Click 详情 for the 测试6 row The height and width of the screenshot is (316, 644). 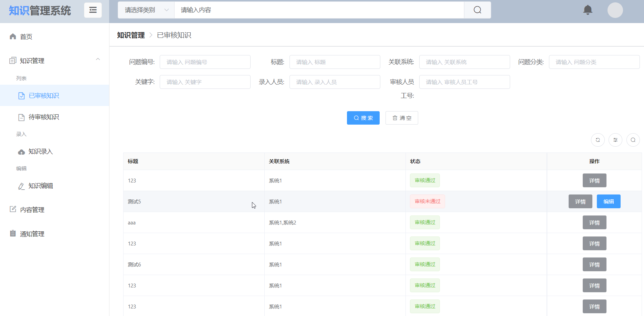click(x=594, y=264)
